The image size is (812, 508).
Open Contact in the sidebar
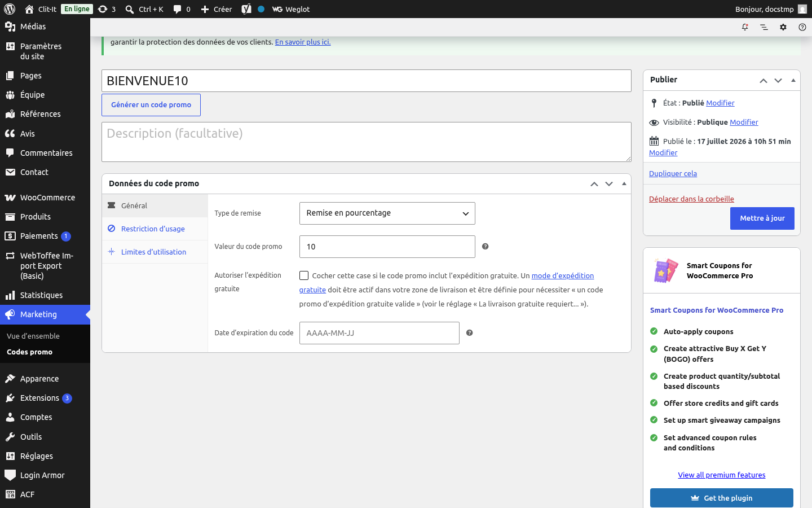[45, 172]
